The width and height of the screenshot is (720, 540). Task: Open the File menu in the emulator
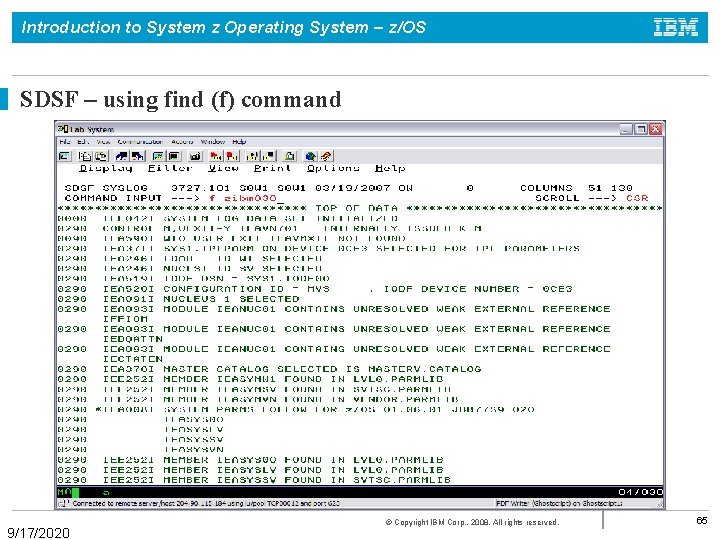click(x=65, y=142)
